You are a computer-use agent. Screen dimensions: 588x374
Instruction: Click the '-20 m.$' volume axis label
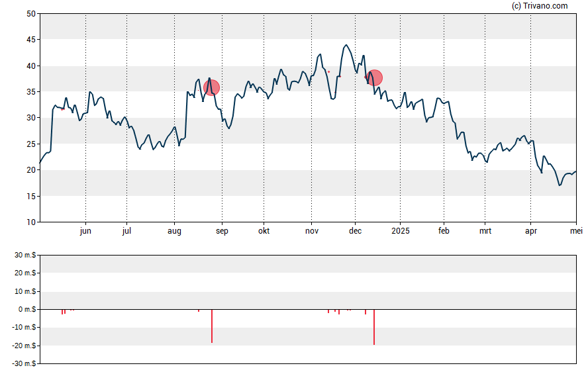click(x=24, y=346)
